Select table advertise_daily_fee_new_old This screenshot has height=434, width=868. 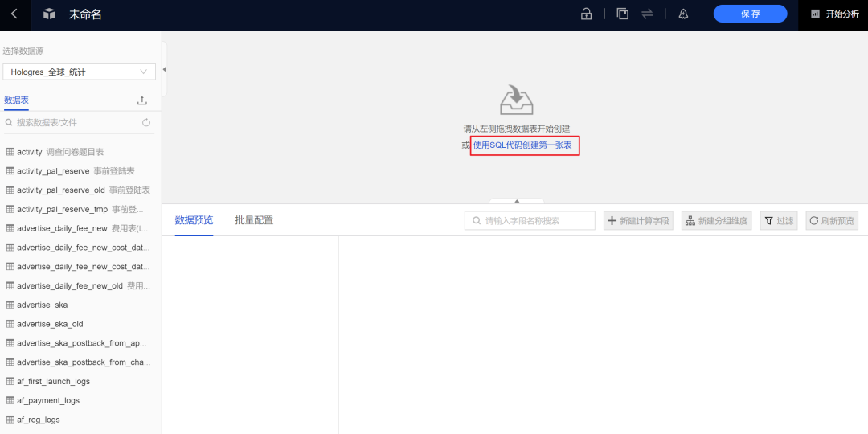point(79,285)
